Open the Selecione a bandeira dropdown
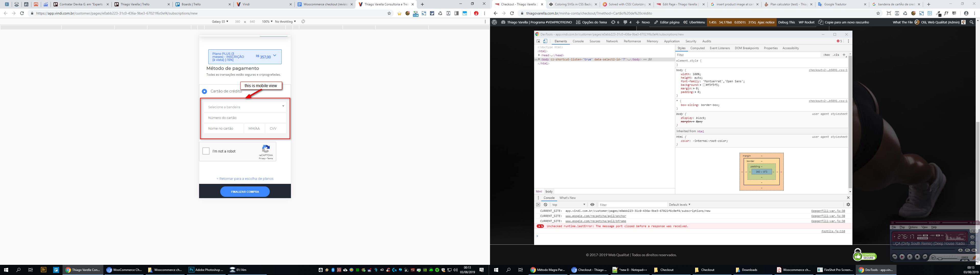 [245, 107]
